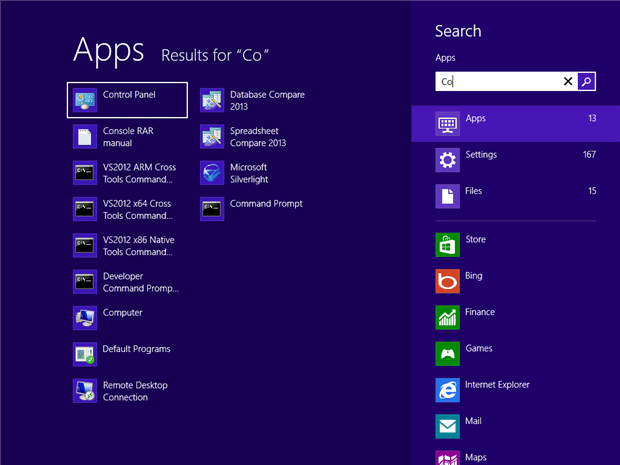The image size is (620, 465).
Task: Search within the Finance app icon
Action: click(x=447, y=318)
